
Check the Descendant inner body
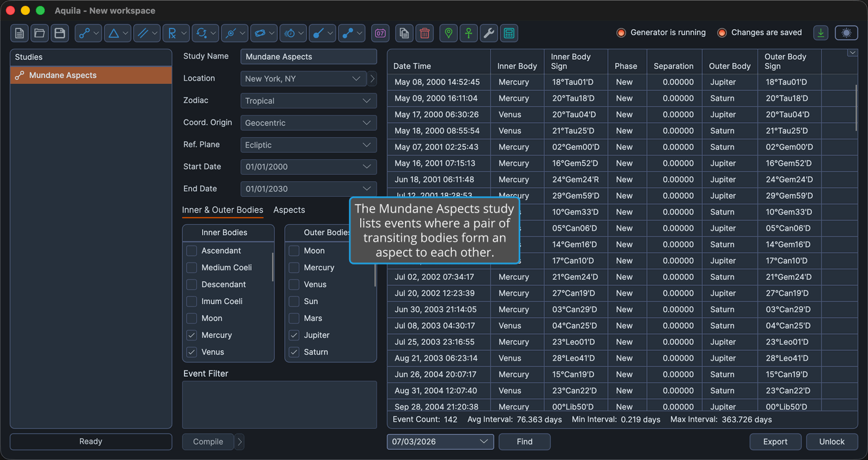coord(192,285)
